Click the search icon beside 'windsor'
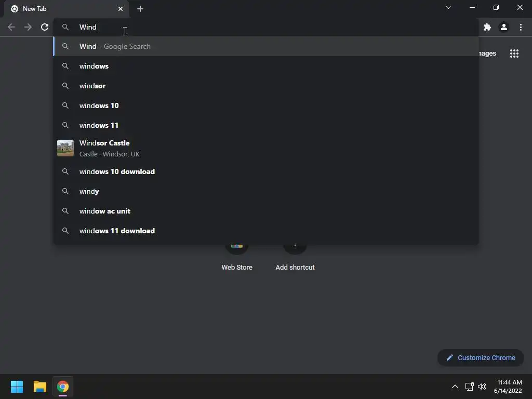 [65, 86]
